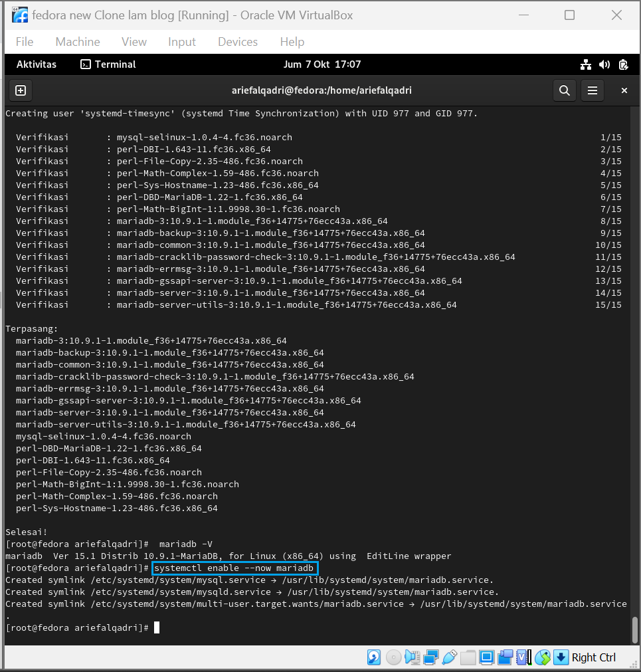The width and height of the screenshot is (641, 672).
Task: Click the CPU virtualization chip icon in status bar
Action: [523, 657]
